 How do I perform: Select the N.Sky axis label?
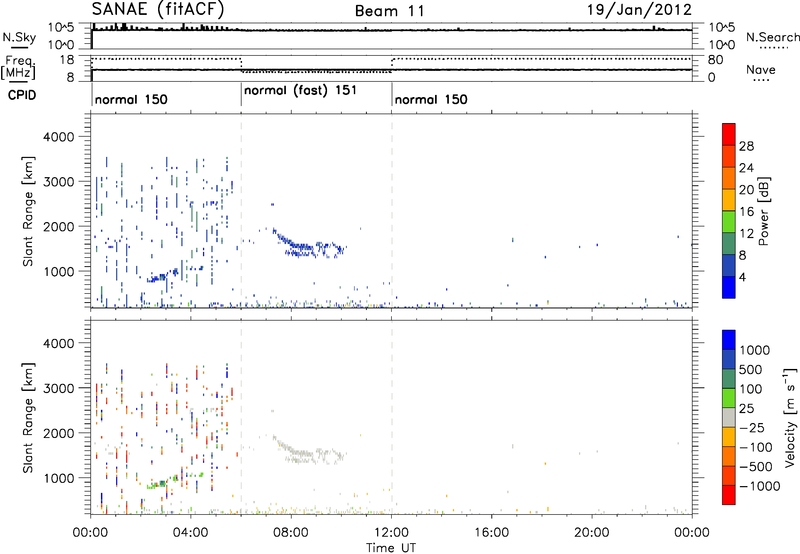tap(19, 37)
